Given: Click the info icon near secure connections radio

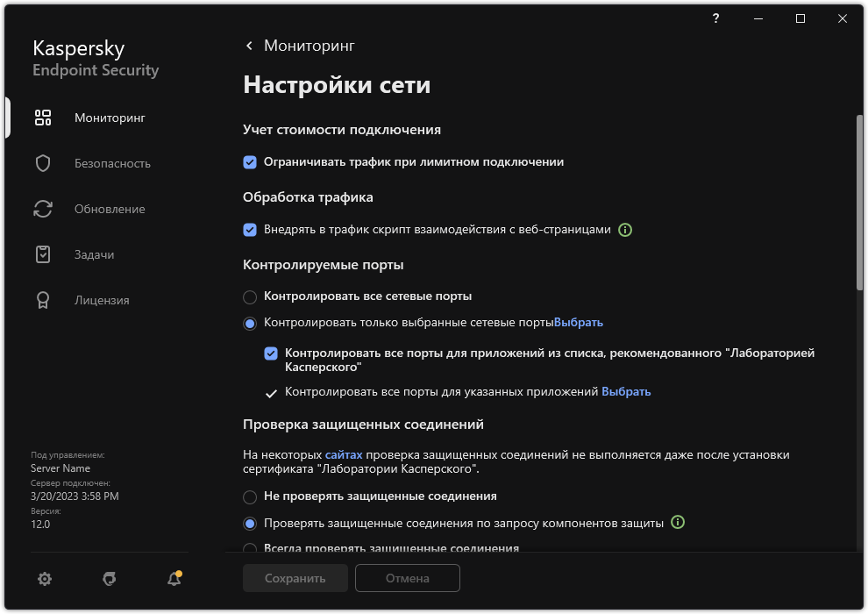Looking at the screenshot, I should (676, 521).
